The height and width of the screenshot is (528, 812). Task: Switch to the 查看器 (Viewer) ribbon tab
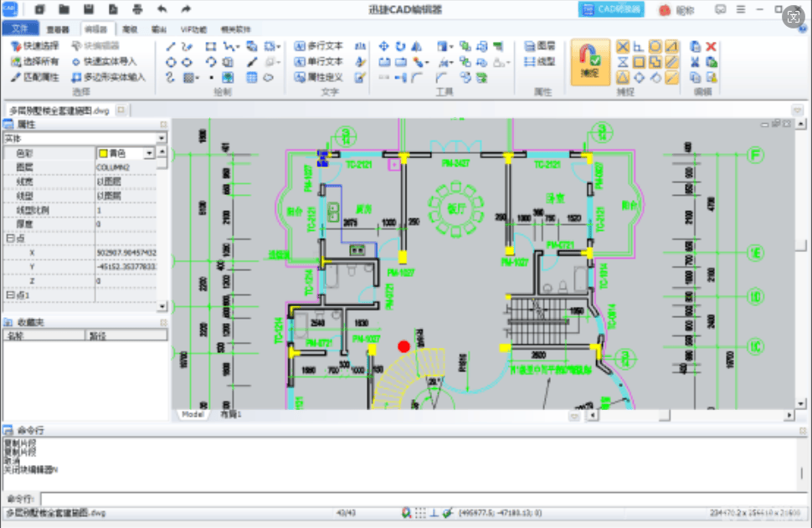click(x=58, y=28)
